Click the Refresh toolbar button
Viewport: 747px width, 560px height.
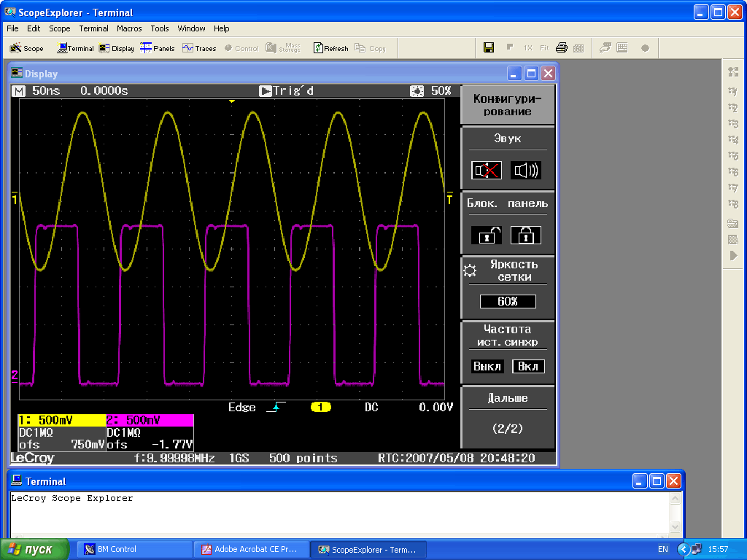pyautogui.click(x=330, y=48)
